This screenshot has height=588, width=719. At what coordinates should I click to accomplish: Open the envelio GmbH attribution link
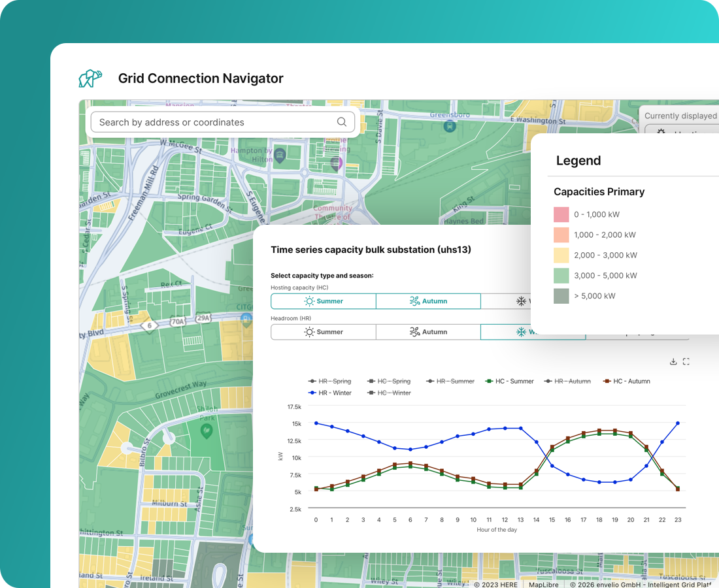(x=641, y=584)
